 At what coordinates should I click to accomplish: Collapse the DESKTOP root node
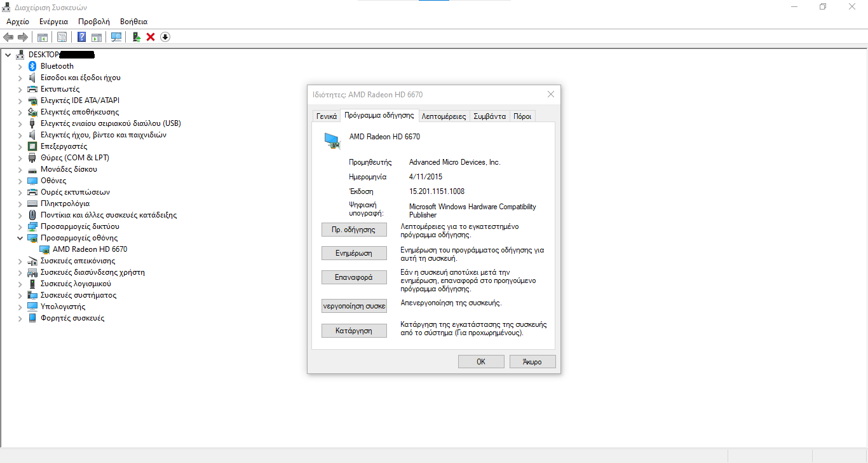coord(8,55)
